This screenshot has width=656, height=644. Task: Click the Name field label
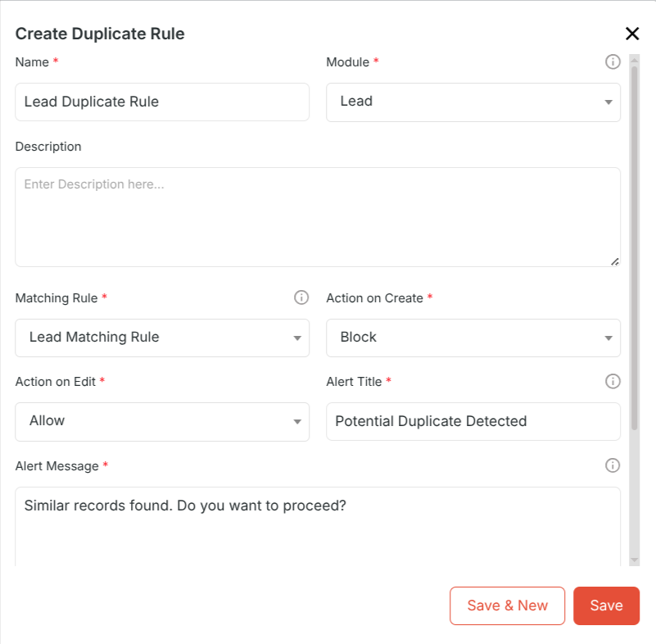pos(32,62)
